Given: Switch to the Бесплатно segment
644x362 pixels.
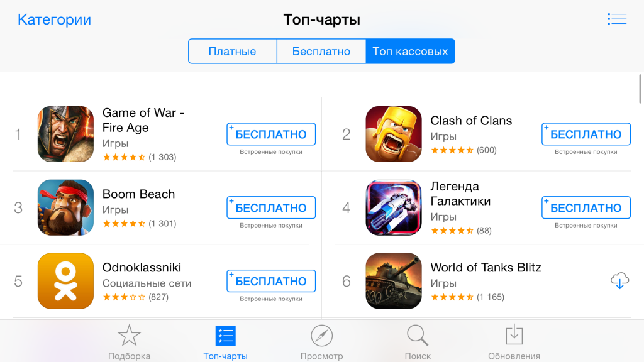Looking at the screenshot, I should click(x=321, y=52).
